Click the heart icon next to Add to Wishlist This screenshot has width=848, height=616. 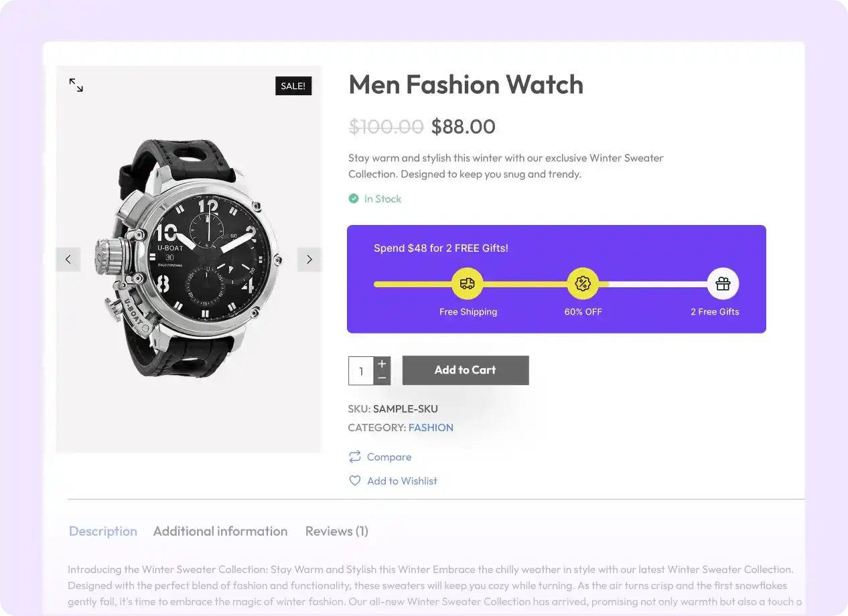pos(354,480)
